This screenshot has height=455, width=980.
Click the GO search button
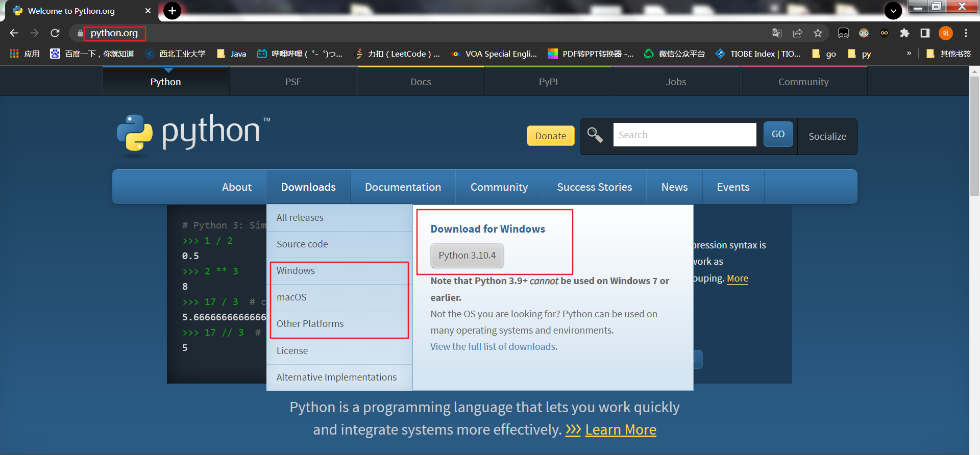coord(778,134)
